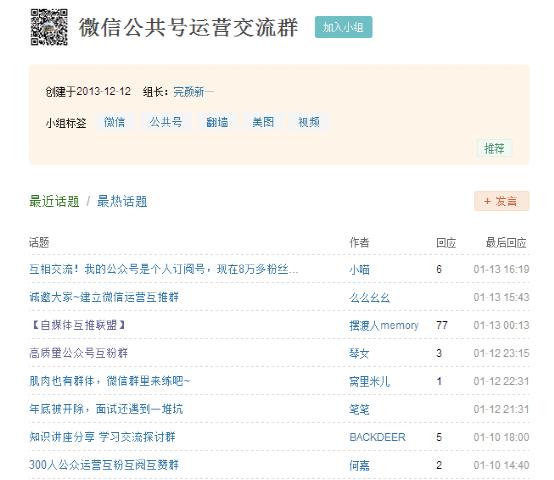The width and height of the screenshot is (554, 480).
Task: Open topic 互相交流!我的公众号是个人订阅号
Action: tap(164, 269)
